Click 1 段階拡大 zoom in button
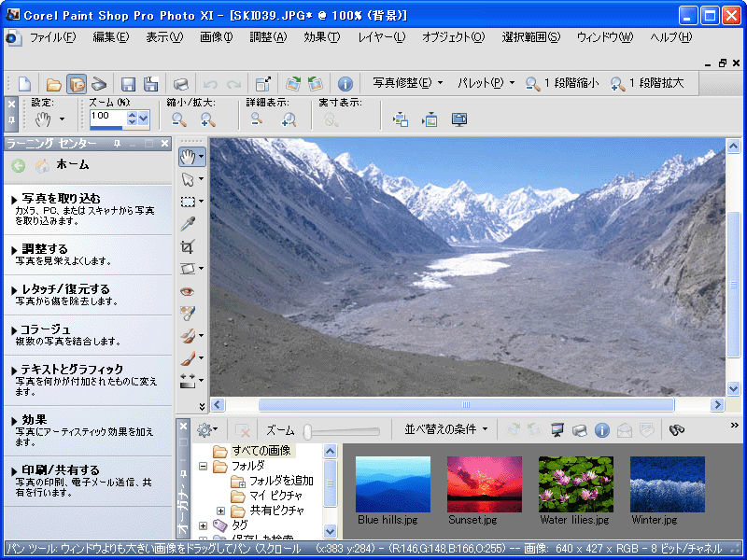The width and height of the screenshot is (747, 560). click(x=647, y=83)
